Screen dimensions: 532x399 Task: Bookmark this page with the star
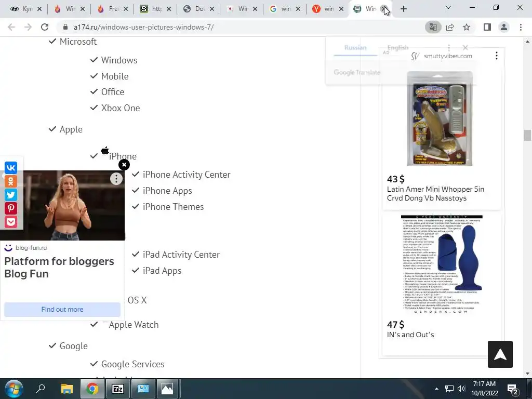[467, 27]
